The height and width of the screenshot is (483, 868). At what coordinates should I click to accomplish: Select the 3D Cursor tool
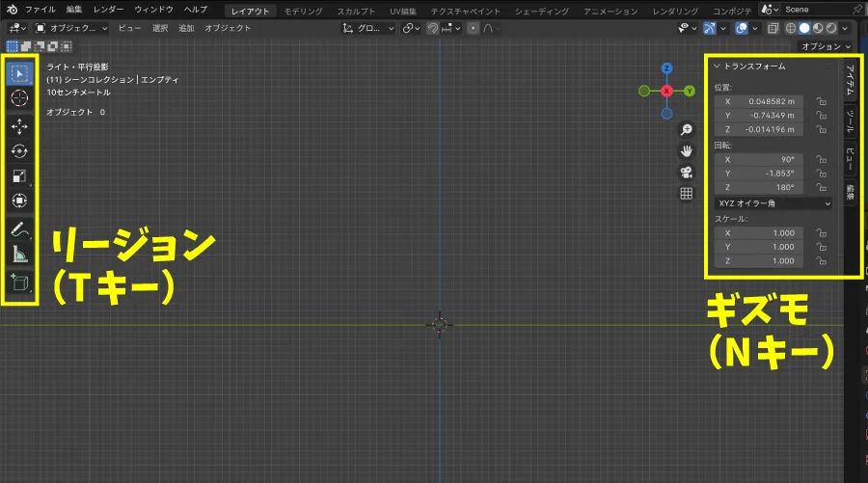[19, 97]
